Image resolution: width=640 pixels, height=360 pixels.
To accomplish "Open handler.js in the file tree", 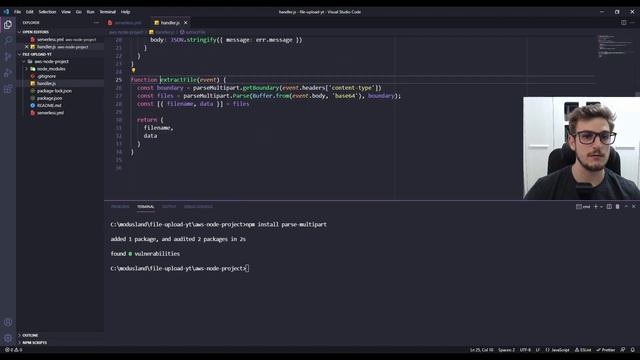I will pos(60,84).
